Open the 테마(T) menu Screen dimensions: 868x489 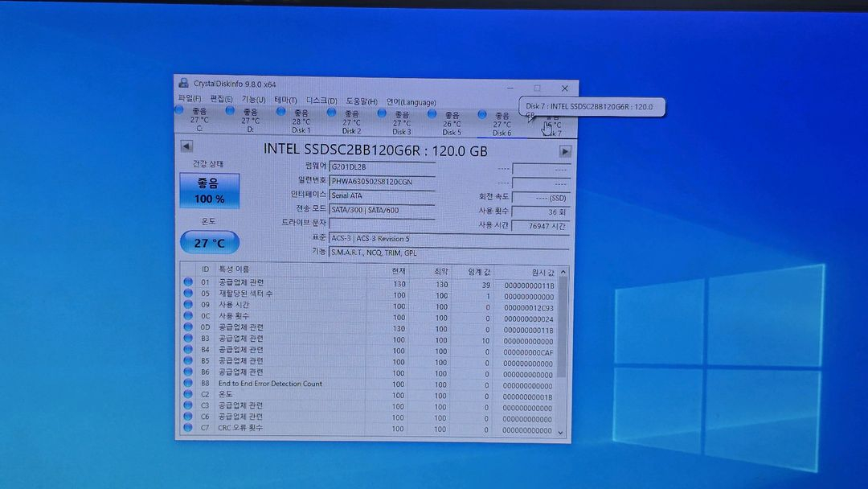285,101
